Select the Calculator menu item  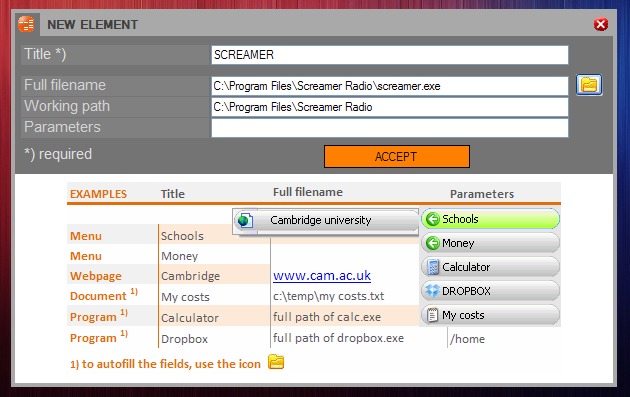(x=490, y=267)
